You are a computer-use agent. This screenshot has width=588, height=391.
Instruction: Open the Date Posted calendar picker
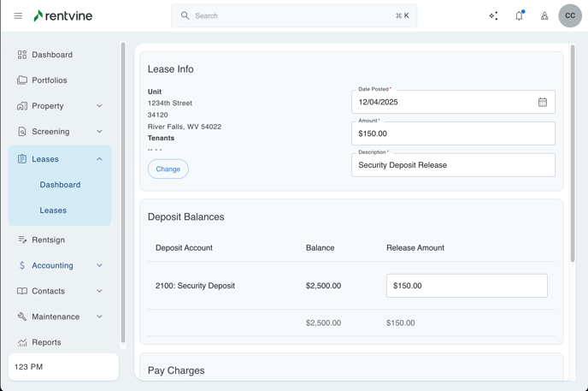[x=542, y=102]
